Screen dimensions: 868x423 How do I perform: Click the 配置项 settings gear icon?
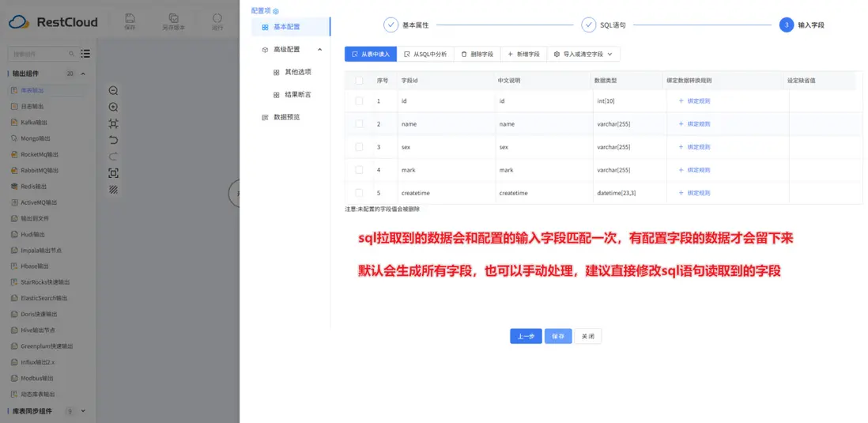276,11
